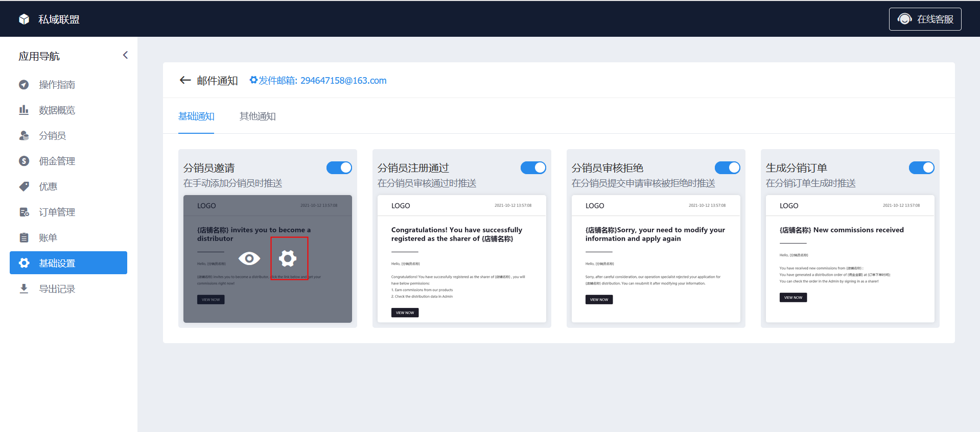Click the gear icon next to 发件邮箱
The image size is (980, 432).
click(x=253, y=80)
